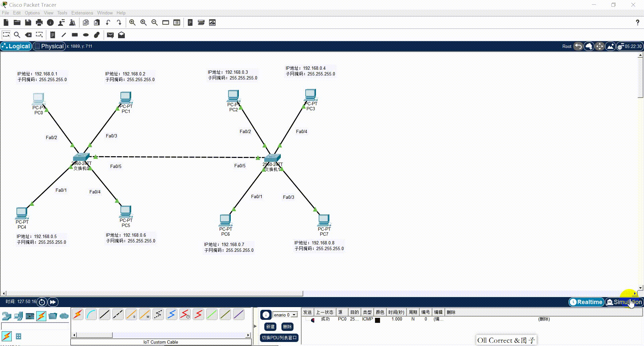Select the End Devices category
The width and height of the screenshot is (644, 346).
point(18,316)
